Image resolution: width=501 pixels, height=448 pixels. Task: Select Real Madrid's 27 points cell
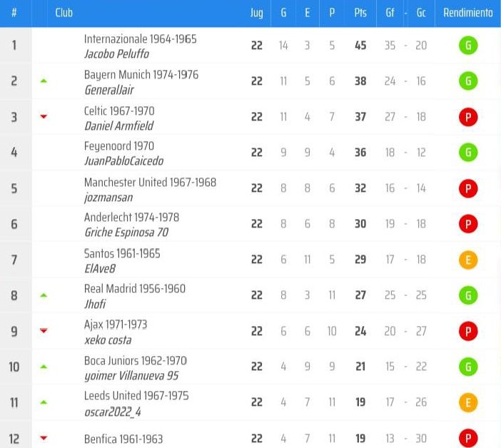point(360,295)
